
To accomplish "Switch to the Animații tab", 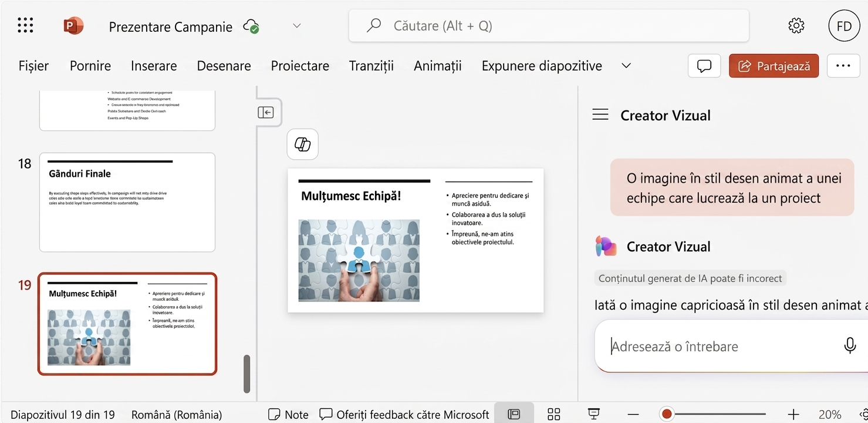I will pyautogui.click(x=438, y=66).
